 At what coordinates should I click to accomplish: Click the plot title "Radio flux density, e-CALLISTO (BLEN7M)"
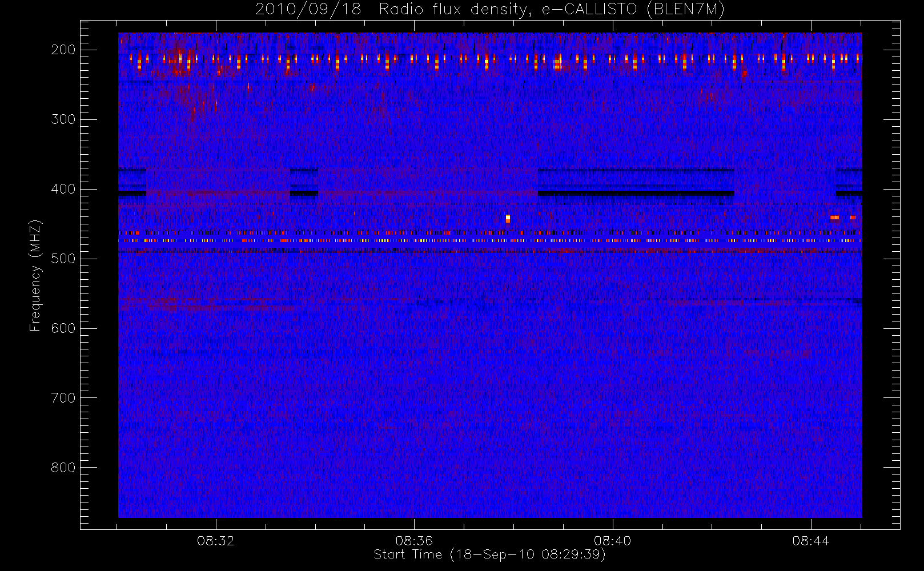pyautogui.click(x=552, y=10)
